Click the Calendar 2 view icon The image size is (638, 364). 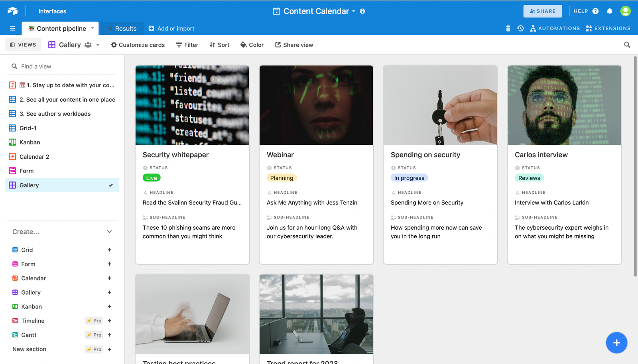pos(12,157)
